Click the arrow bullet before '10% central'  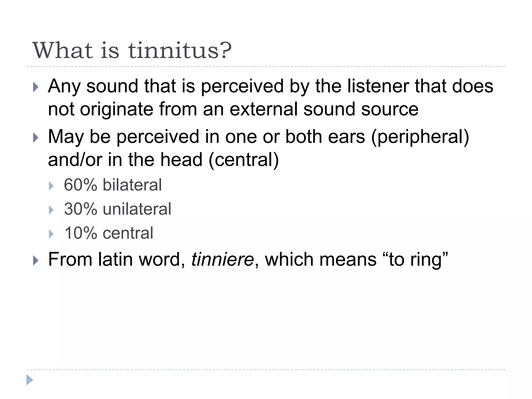pyautogui.click(x=51, y=234)
